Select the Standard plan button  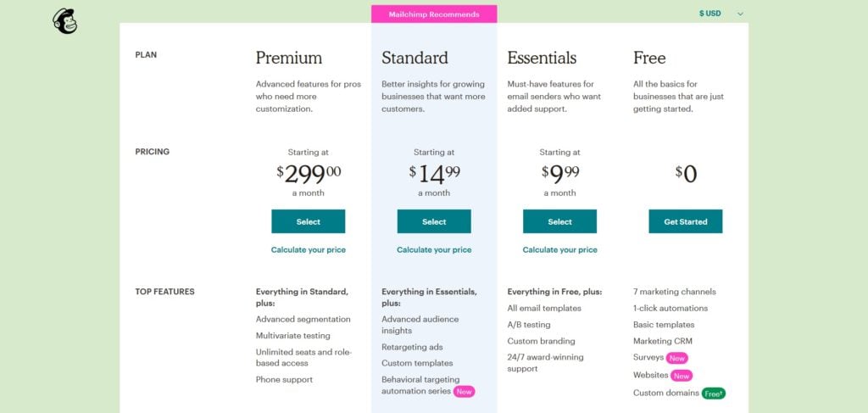pyautogui.click(x=434, y=221)
